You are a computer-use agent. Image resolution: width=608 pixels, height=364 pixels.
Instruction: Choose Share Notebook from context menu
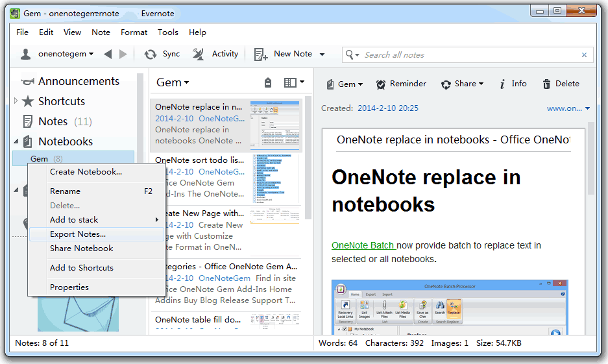pos(97,249)
